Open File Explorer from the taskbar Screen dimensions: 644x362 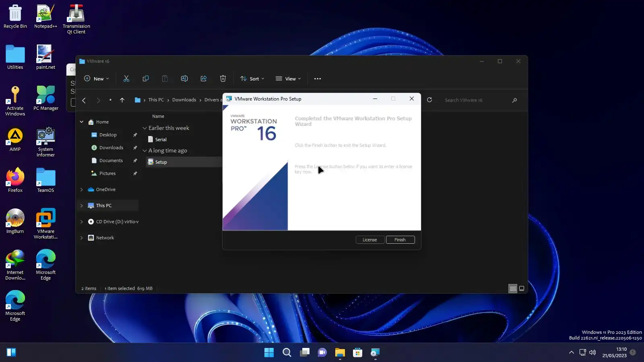coord(340,353)
